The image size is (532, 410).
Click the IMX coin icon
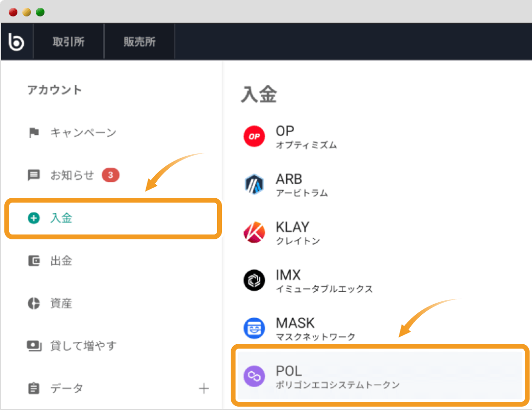pyautogui.click(x=254, y=280)
